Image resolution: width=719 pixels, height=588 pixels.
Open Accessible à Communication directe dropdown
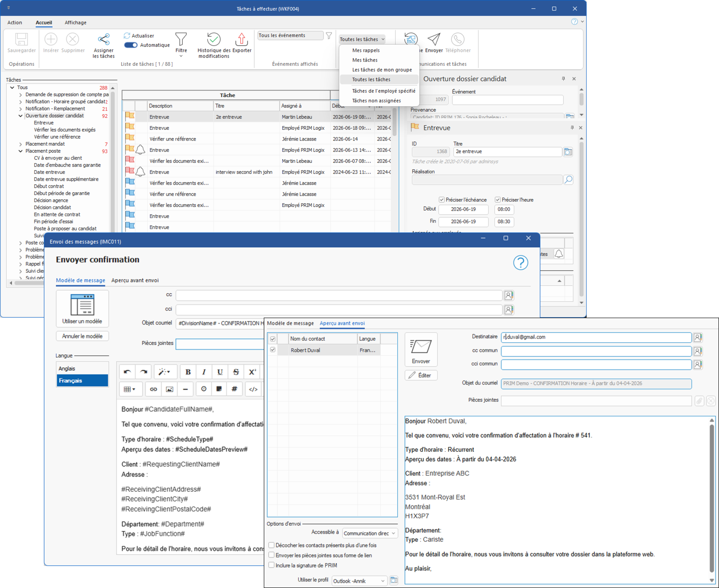coord(370,533)
